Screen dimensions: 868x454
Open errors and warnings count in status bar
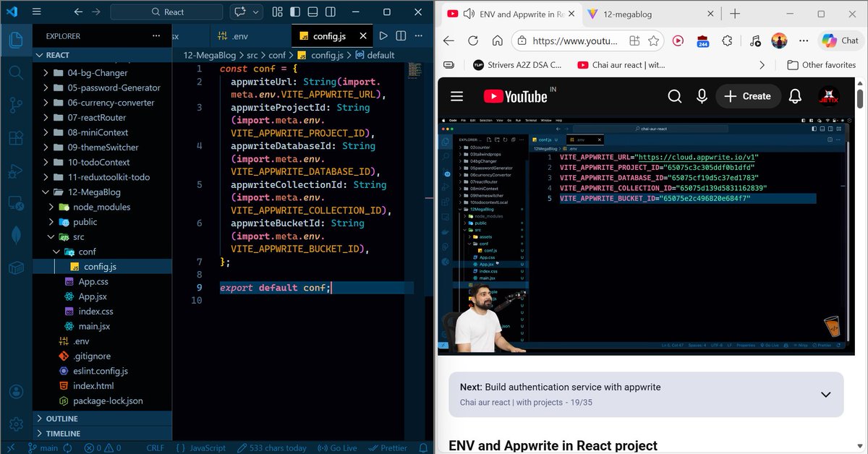102,447
